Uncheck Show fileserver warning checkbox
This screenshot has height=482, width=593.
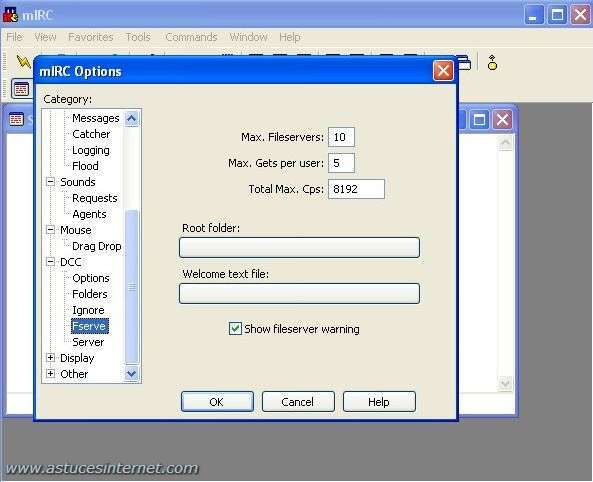[x=235, y=328]
